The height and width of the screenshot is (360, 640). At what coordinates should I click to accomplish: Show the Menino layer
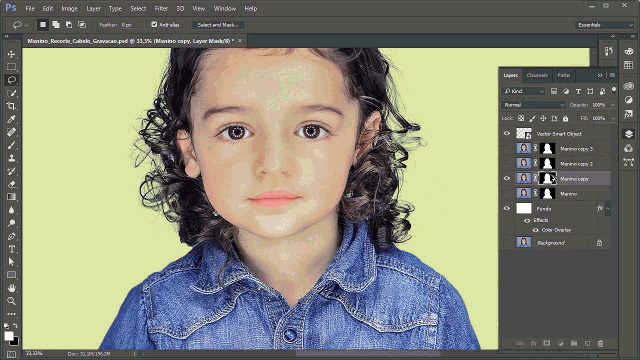click(507, 193)
